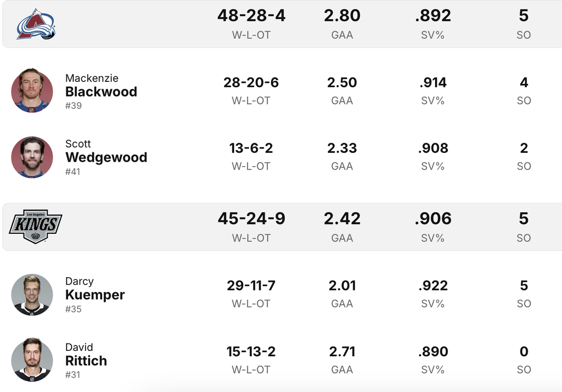The height and width of the screenshot is (392, 562).
Task: Select the Scott Wedgewood player name
Action: [106, 151]
